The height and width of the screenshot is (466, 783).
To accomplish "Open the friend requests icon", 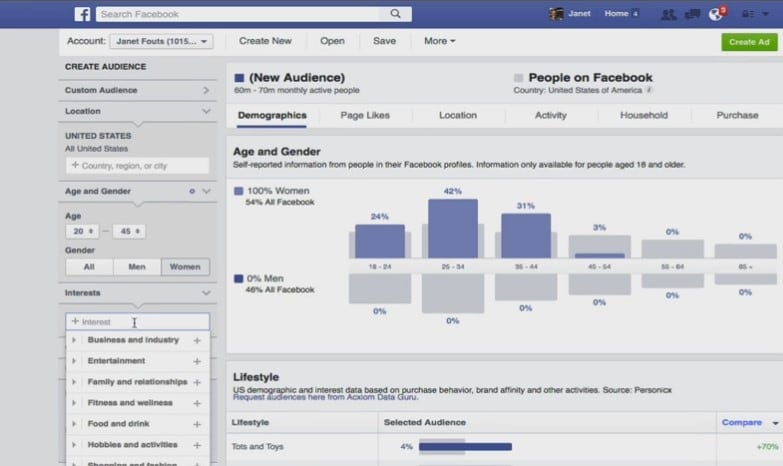I will 668,14.
